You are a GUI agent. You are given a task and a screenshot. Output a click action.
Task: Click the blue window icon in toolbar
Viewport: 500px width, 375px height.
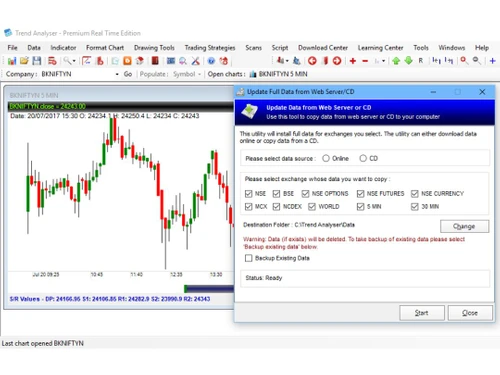click(171, 61)
